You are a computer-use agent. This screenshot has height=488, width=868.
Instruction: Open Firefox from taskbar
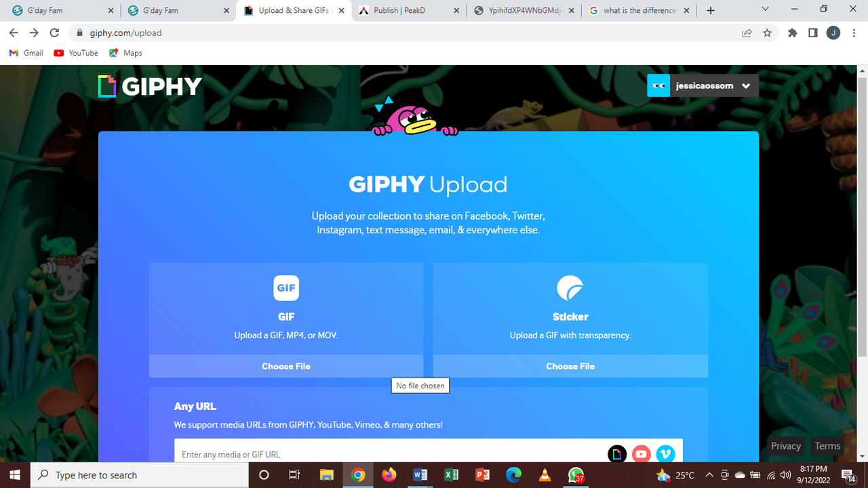[389, 475]
